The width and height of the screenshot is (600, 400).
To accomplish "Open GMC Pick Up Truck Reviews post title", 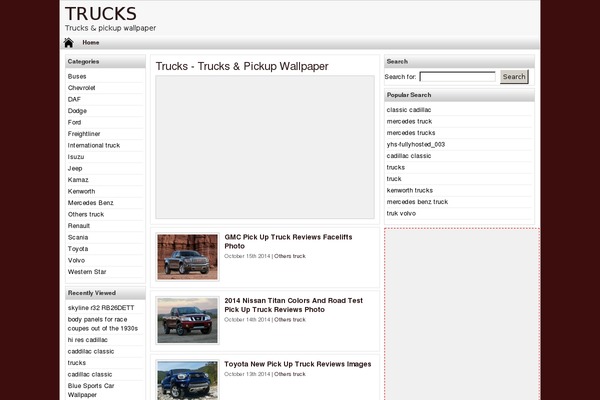I will [x=288, y=242].
